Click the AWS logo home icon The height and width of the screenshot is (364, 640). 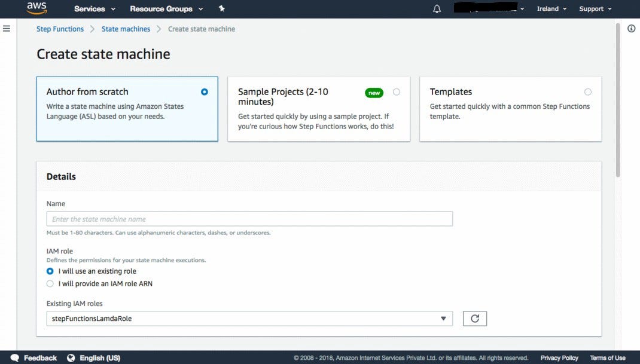(36, 8)
